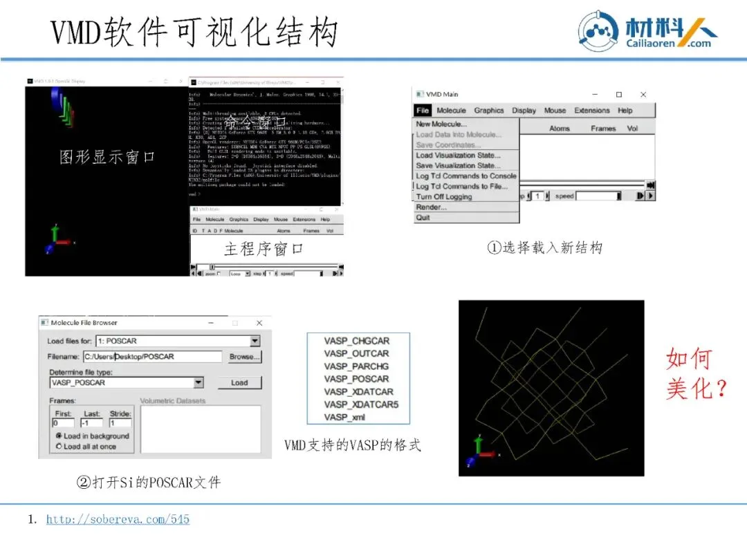
Task: Choose Save Visualization State... entry
Action: 458,166
